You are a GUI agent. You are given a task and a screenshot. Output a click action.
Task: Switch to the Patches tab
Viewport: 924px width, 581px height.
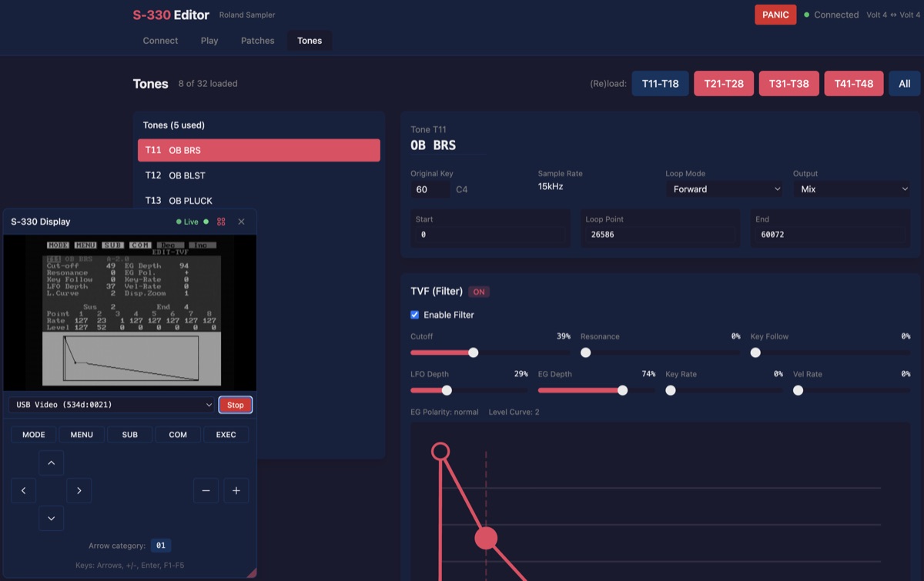tap(257, 41)
